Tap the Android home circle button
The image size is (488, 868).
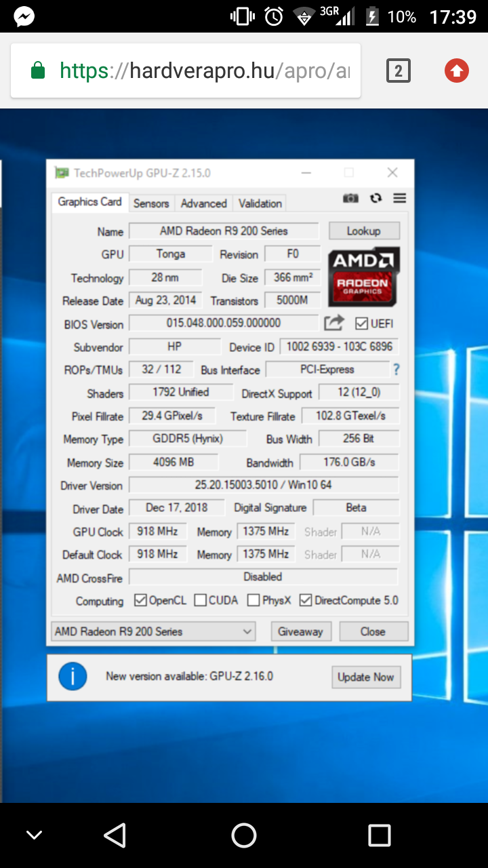pyautogui.click(x=244, y=835)
